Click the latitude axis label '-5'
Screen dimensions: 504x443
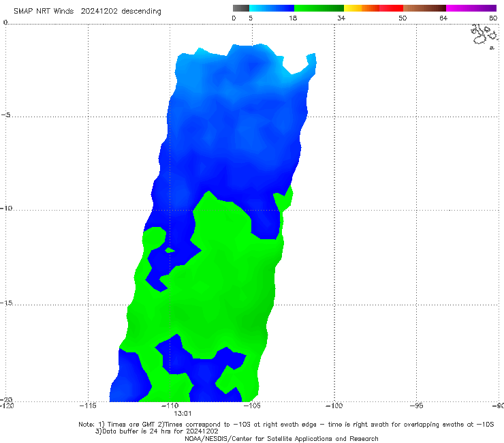[x=5, y=115]
